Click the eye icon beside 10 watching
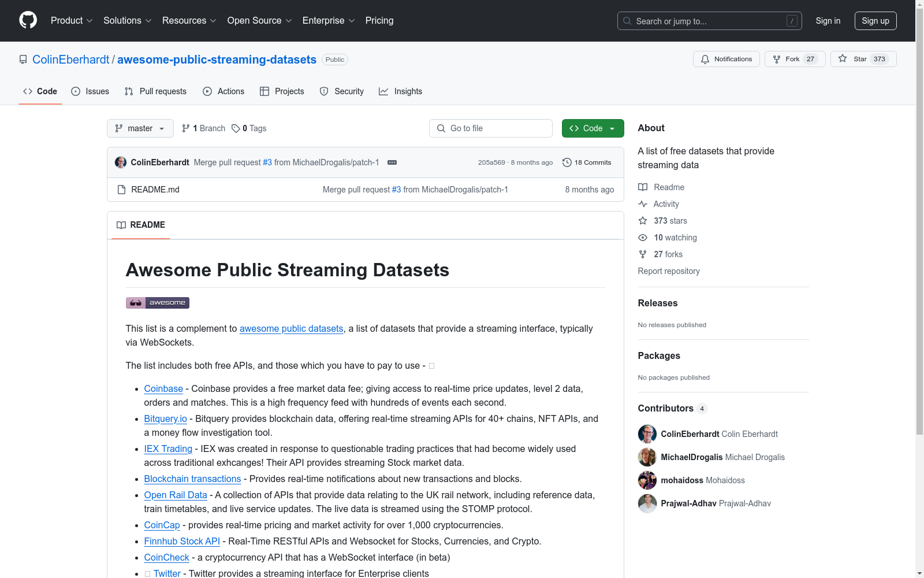This screenshot has height=578, width=924. (643, 238)
